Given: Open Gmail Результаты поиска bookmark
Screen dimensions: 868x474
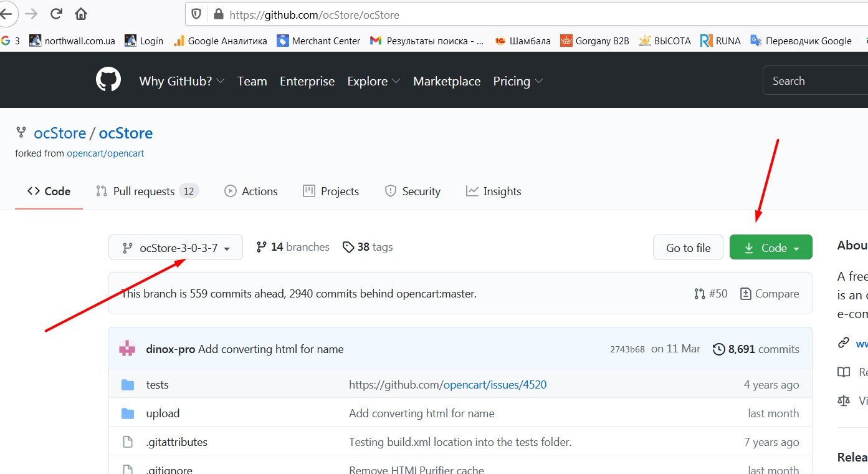Looking at the screenshot, I should pyautogui.click(x=427, y=41).
